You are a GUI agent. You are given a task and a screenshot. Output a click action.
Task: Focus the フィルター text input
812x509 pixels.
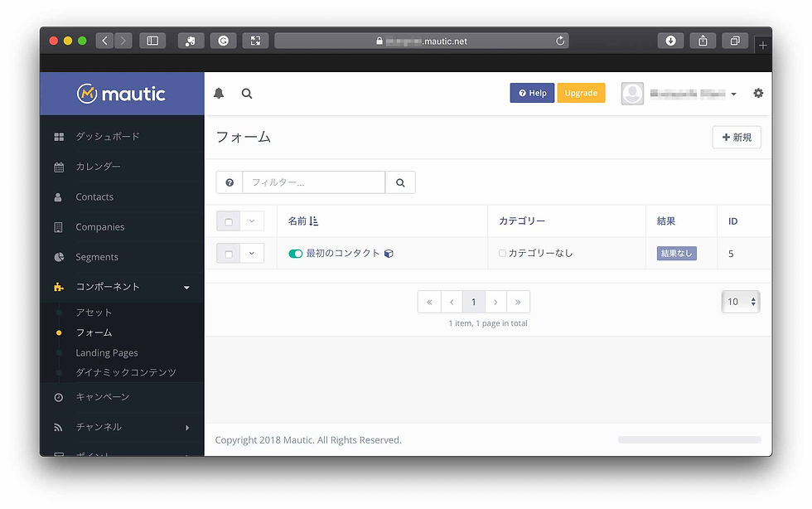tap(314, 182)
